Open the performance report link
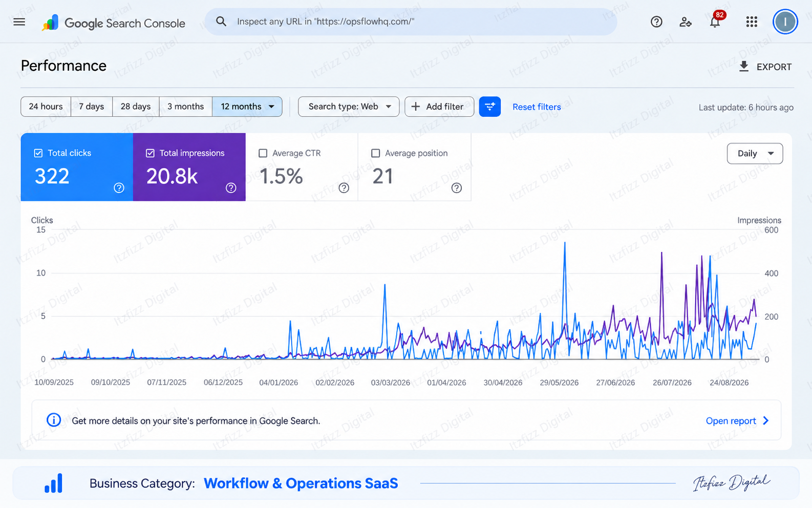This screenshot has width=812, height=508. [737, 421]
